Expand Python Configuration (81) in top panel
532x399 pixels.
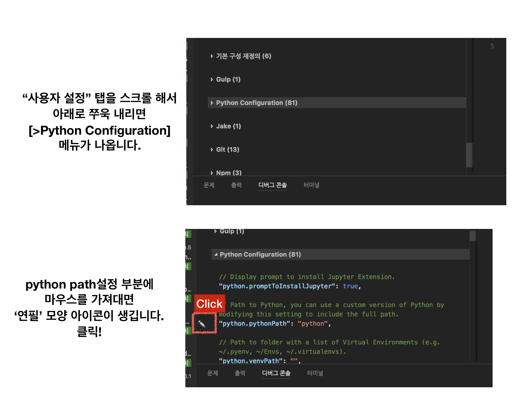(256, 103)
